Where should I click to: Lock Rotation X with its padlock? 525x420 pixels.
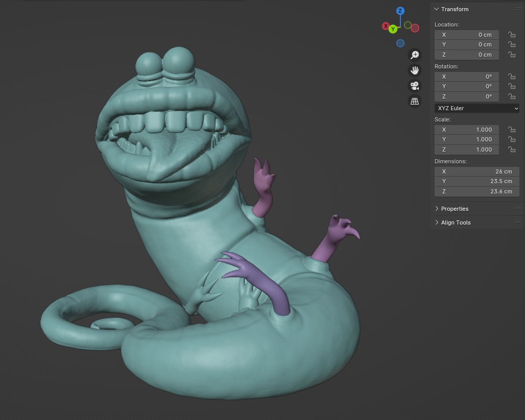click(512, 77)
